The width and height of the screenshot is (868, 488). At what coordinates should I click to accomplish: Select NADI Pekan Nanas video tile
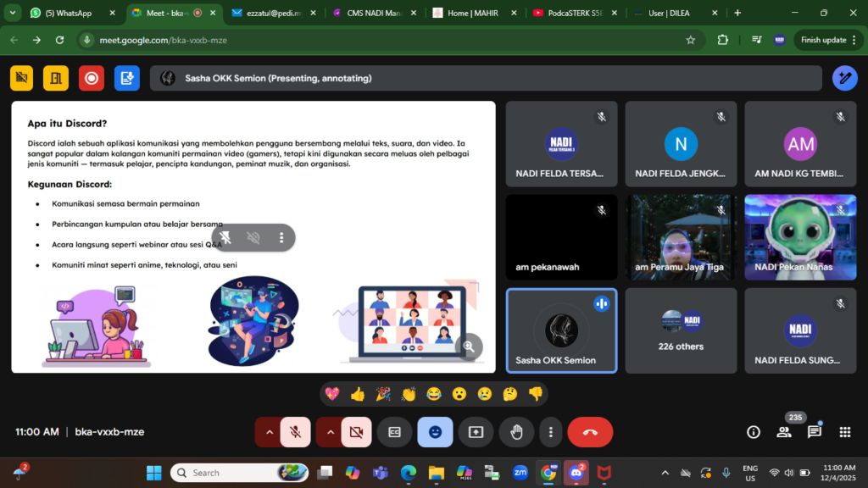pyautogui.click(x=800, y=237)
